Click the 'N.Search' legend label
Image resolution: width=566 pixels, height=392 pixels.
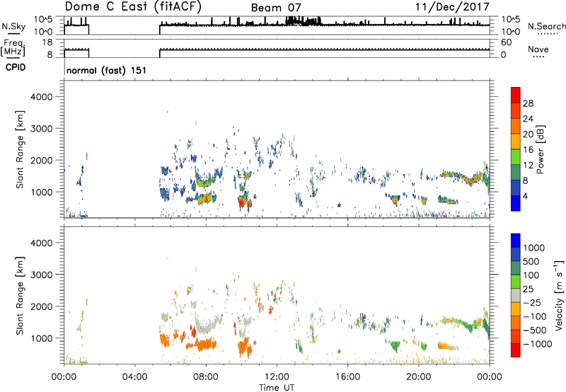[546, 26]
